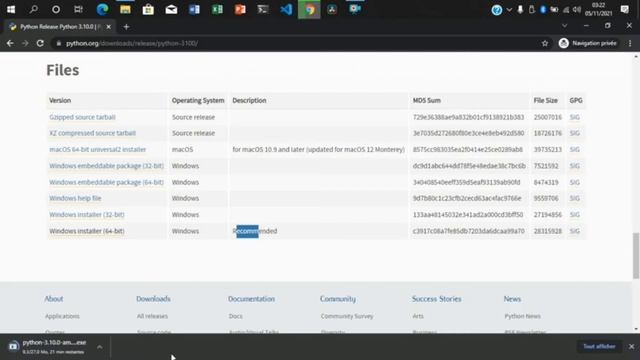Select the Python Release Python 3.10.0 tab
640x360 pixels.
point(60,27)
